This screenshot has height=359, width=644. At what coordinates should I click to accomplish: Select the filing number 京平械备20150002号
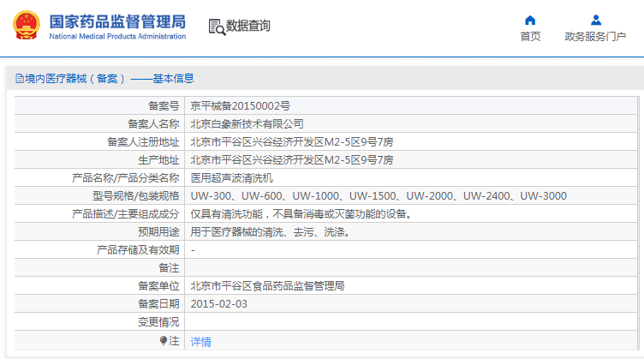tap(241, 106)
